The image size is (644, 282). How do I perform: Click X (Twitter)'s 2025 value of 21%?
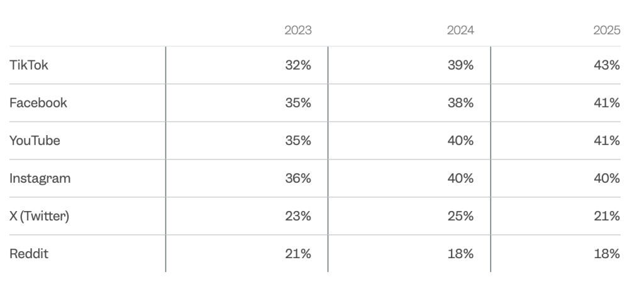click(x=607, y=216)
